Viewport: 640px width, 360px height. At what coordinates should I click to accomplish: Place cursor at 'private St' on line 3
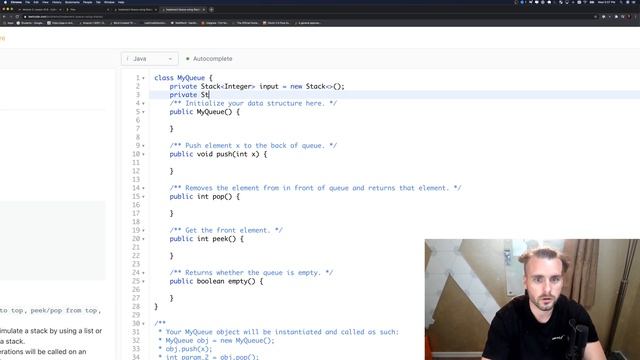pyautogui.click(x=189, y=95)
